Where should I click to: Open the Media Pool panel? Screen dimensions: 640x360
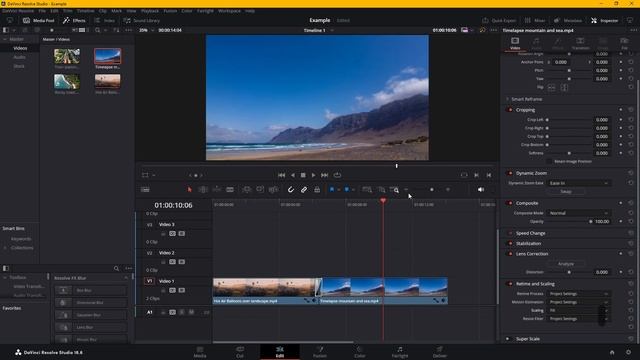pos(38,20)
